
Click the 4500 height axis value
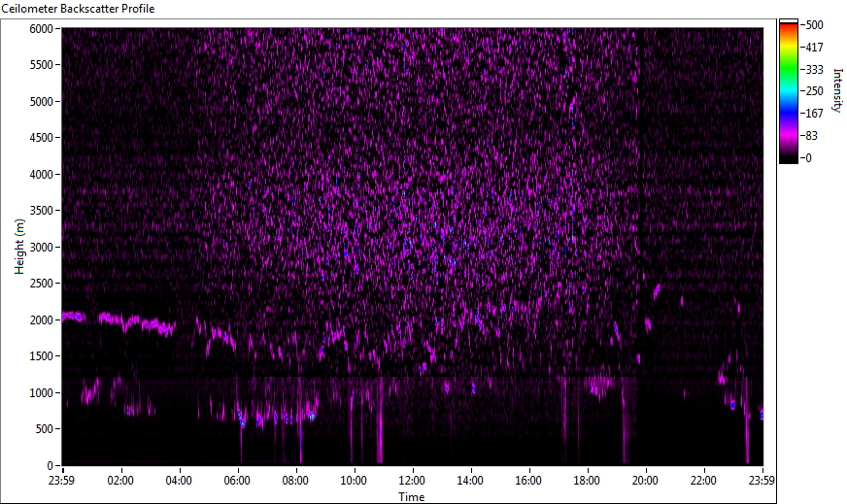click(x=41, y=138)
